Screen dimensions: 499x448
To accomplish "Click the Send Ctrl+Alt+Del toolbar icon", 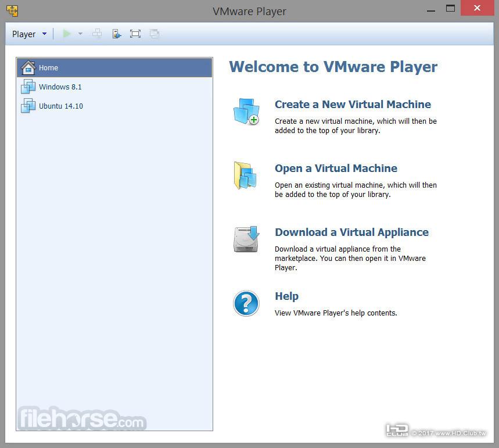I will 97,34.
